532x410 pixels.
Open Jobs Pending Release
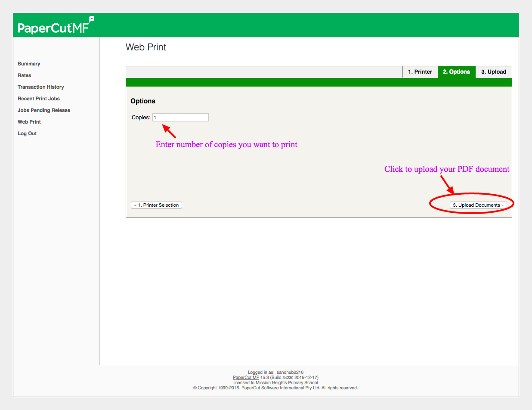point(44,110)
